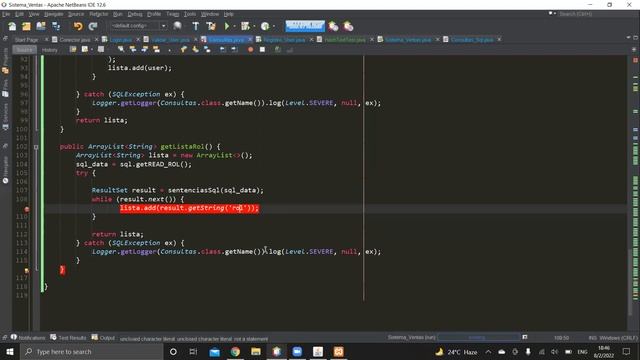Close the Start Page tab
640x360 pixels.
coord(47,40)
